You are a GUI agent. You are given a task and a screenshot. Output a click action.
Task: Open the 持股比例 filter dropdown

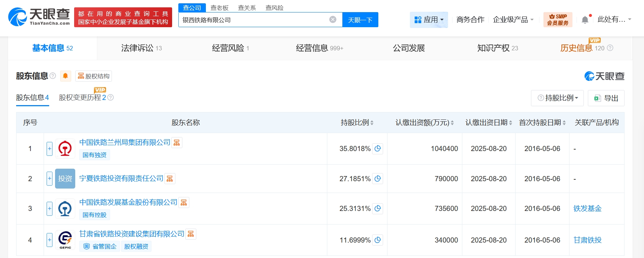pos(557,98)
